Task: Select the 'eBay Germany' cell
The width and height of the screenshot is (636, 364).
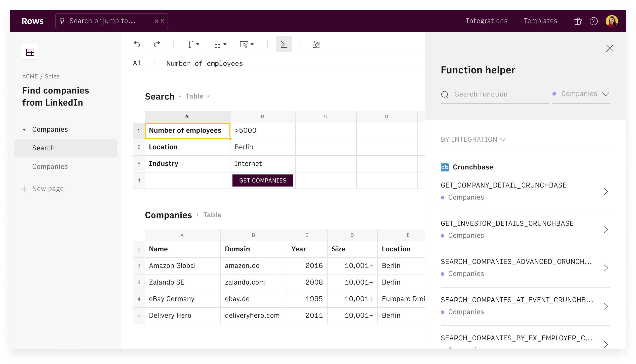Action: [x=183, y=299]
